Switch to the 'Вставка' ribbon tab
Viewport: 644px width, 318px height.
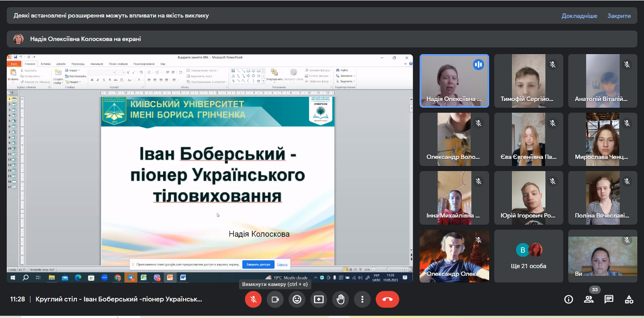(46, 64)
